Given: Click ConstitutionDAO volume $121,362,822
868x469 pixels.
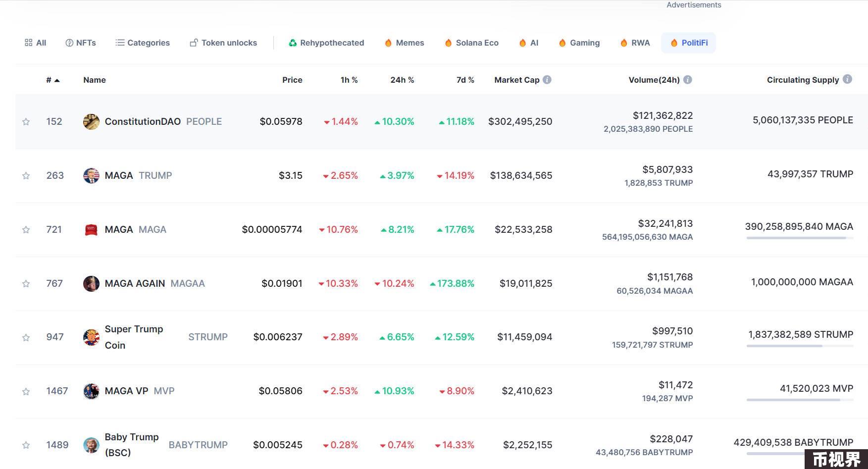Looking at the screenshot, I should tap(663, 116).
